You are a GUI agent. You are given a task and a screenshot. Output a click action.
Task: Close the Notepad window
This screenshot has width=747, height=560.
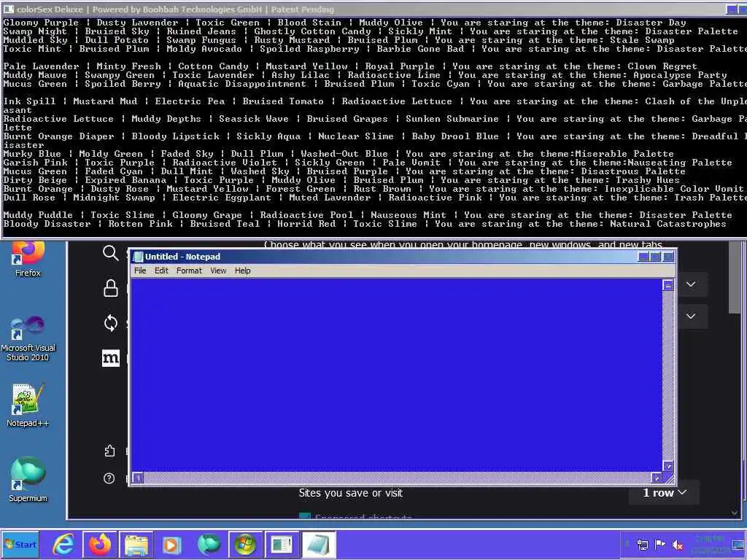pos(668,257)
